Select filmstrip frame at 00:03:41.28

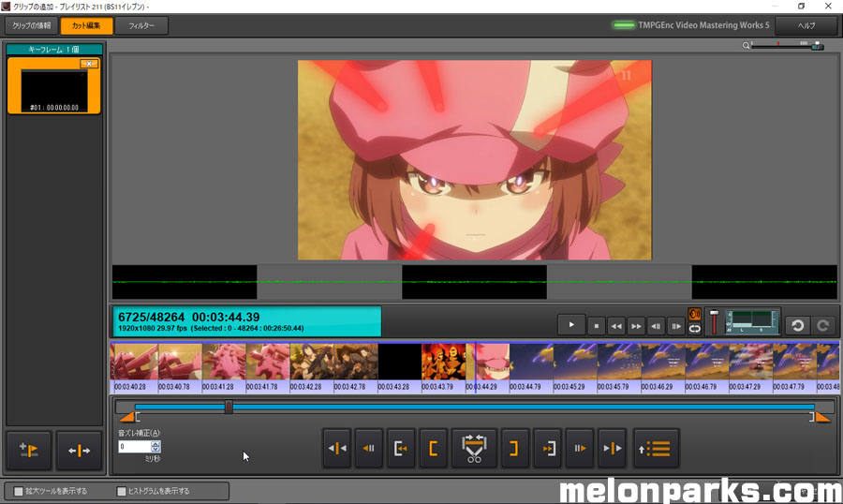pyautogui.click(x=224, y=362)
